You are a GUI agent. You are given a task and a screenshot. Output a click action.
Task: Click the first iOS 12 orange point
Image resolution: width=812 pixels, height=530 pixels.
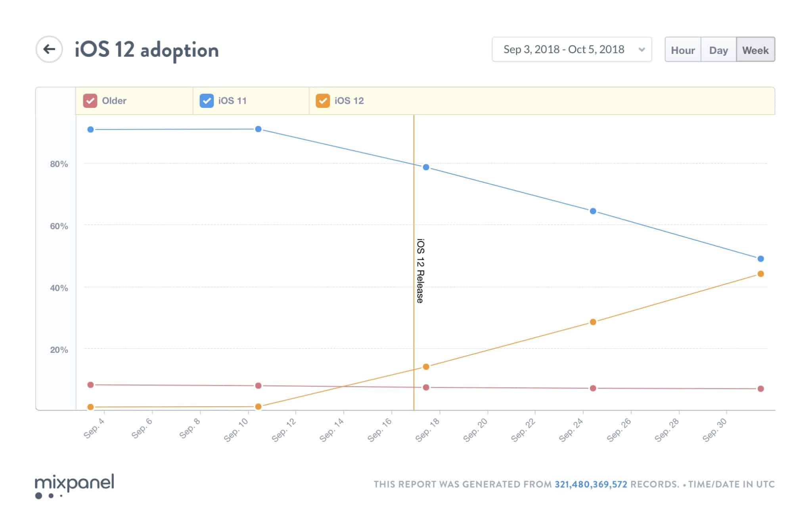click(x=90, y=407)
